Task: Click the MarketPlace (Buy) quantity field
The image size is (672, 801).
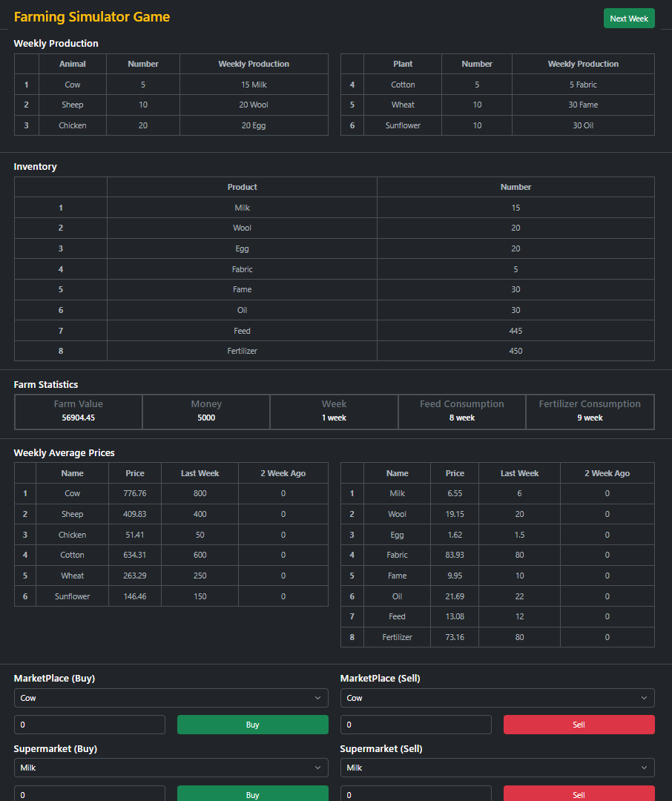Action: (x=90, y=725)
